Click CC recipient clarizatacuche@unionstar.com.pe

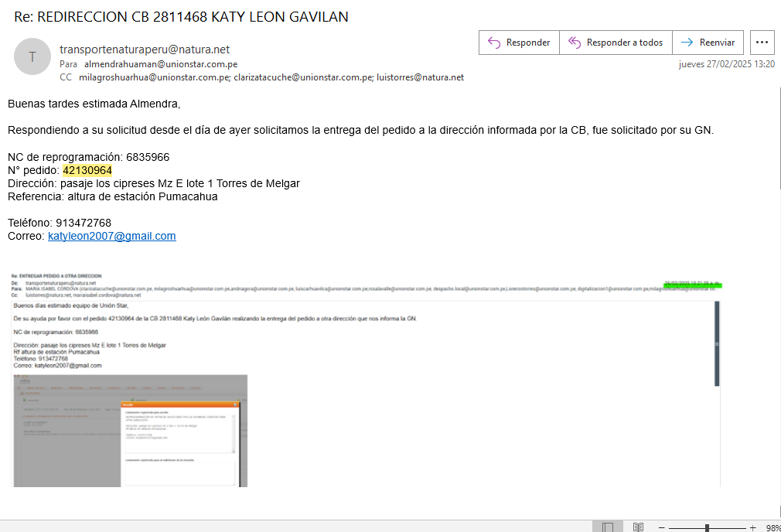pyautogui.click(x=303, y=77)
